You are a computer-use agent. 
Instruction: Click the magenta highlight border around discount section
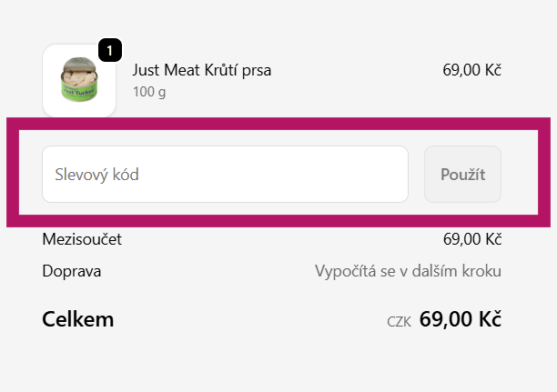point(278,123)
